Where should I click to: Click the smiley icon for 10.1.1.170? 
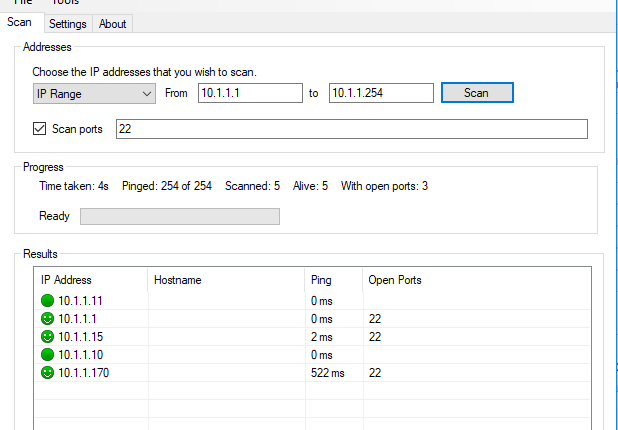click(47, 372)
